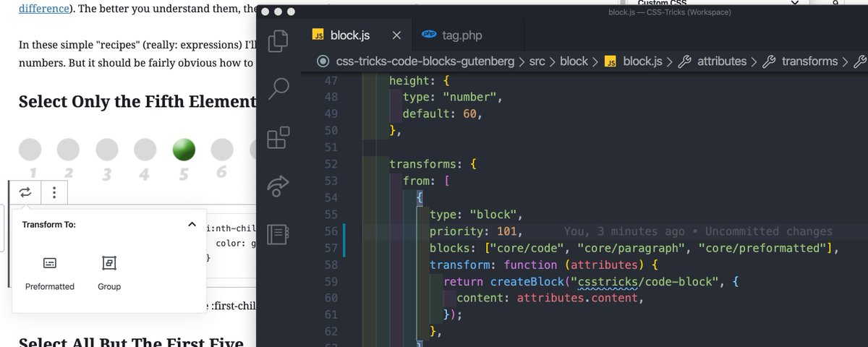This screenshot has width=868, height=347.
Task: Click the JS icon in the breadcrumb path
Action: [610, 62]
